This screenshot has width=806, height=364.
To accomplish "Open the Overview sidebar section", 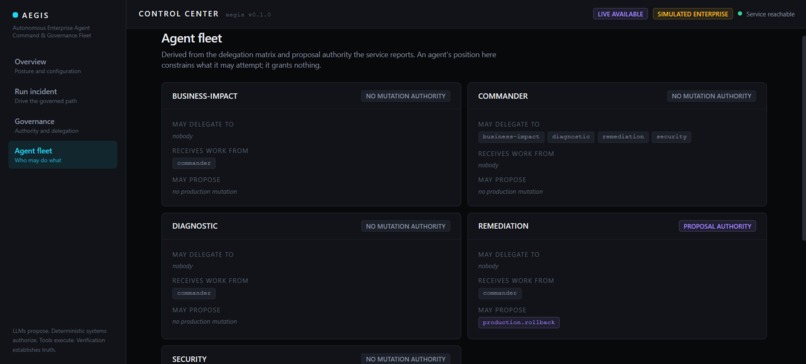I will (x=63, y=65).
